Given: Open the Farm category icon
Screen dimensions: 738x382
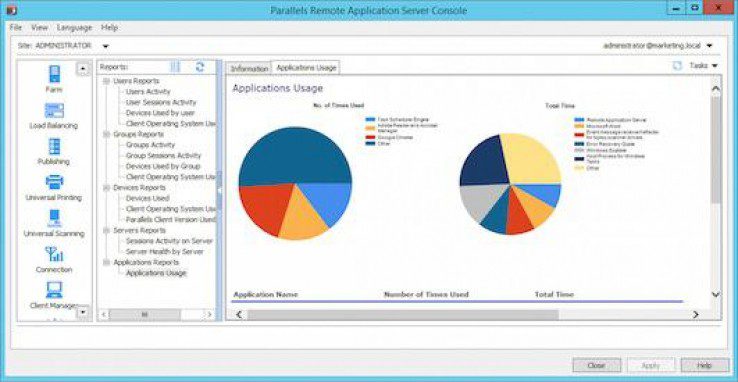Looking at the screenshot, I should pyautogui.click(x=55, y=74).
